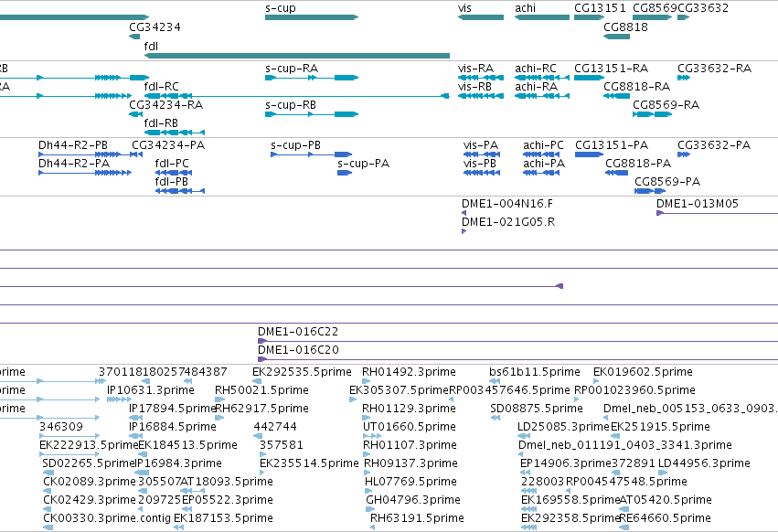Screen dimensions: 778x532
Task: Click the DME1-013M05 clone feature
Action: click(717, 213)
